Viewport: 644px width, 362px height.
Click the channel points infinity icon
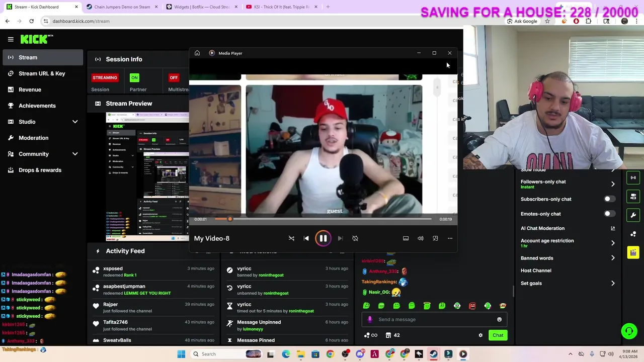(371, 335)
